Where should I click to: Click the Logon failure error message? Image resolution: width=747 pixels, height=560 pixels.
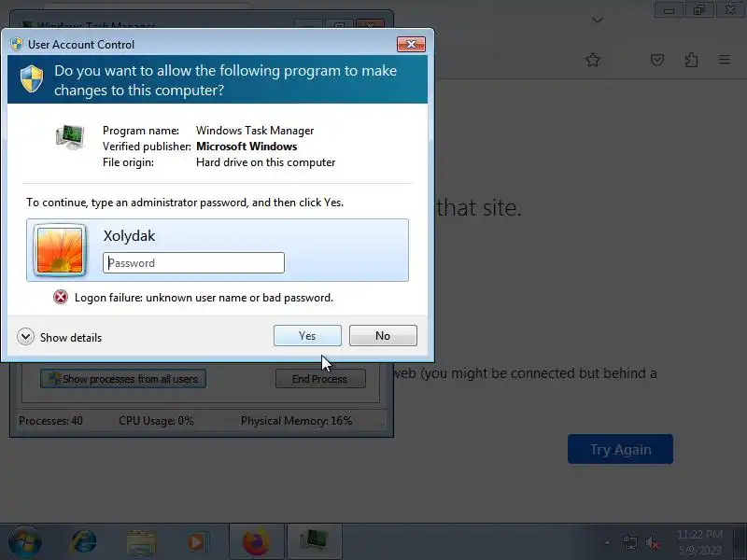[x=204, y=298]
